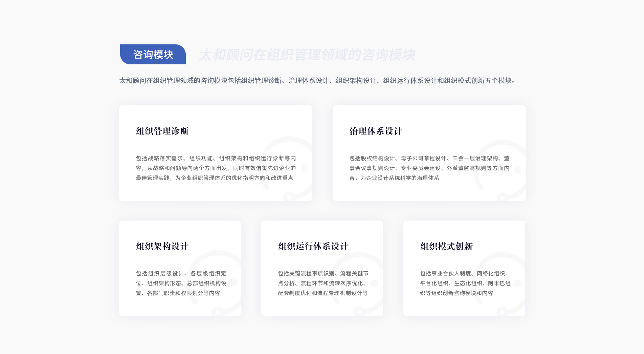
Task: Click the description starting 包括战略落实需求
Action: [x=216, y=168]
